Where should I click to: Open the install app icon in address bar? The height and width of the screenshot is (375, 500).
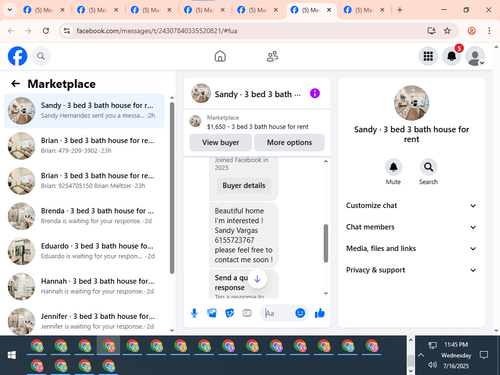pos(431,31)
